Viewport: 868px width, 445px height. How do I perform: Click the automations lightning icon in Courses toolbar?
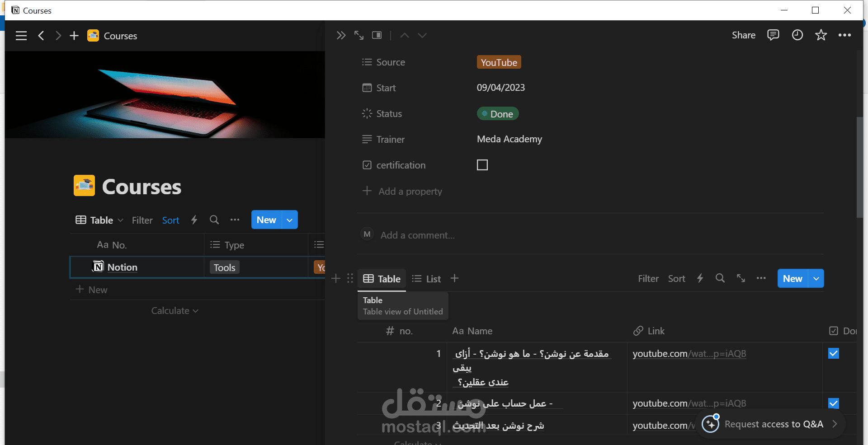(x=194, y=220)
